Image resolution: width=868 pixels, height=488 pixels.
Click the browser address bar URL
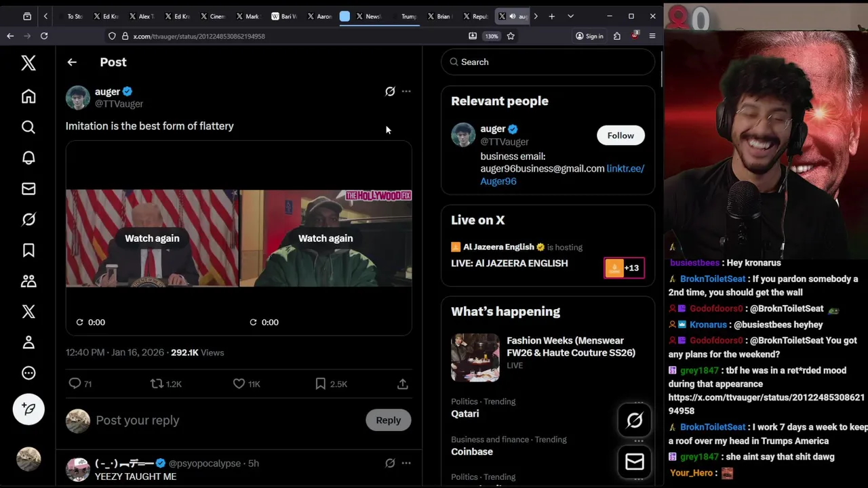[199, 36]
